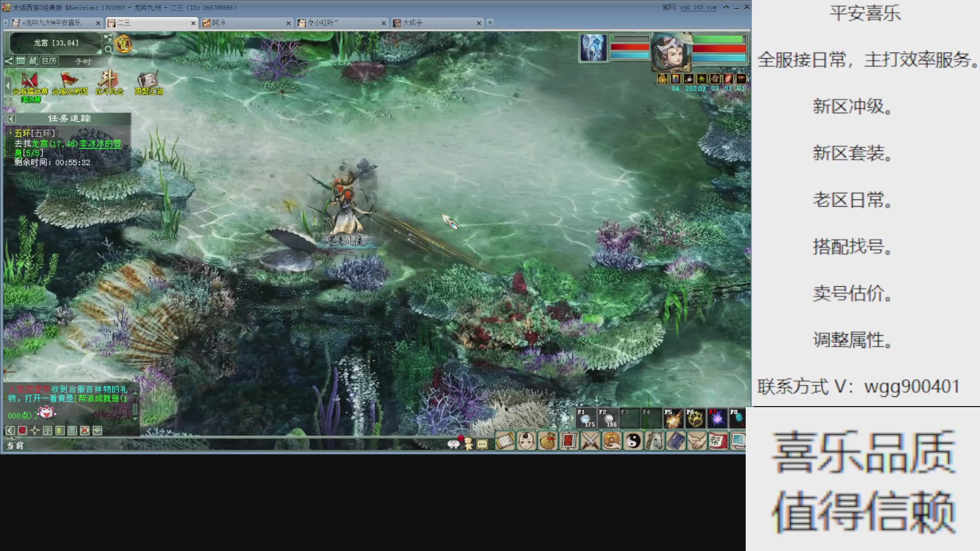This screenshot has height=551, width=980.
Task: Open the coin-in-hand trade icon
Action: click(612, 441)
